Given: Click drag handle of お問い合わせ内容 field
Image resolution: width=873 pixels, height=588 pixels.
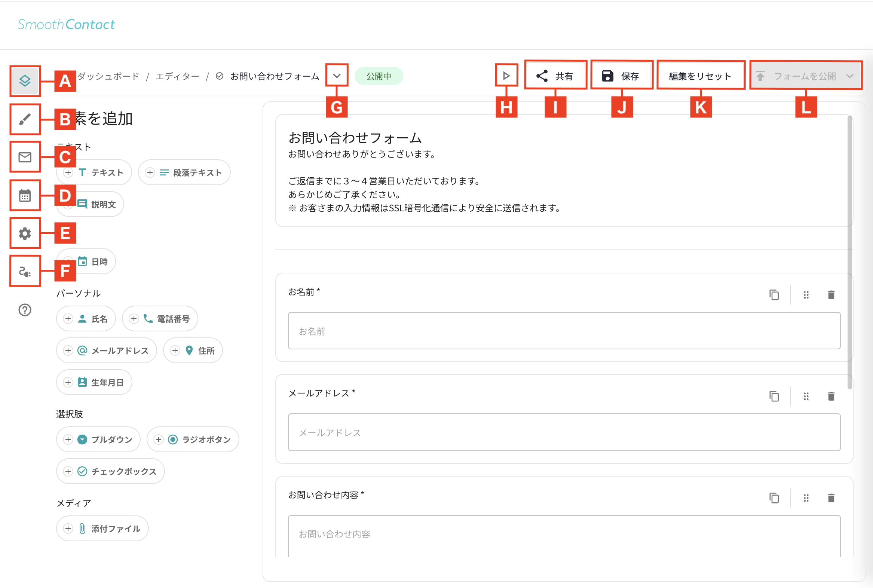Looking at the screenshot, I should tap(806, 498).
